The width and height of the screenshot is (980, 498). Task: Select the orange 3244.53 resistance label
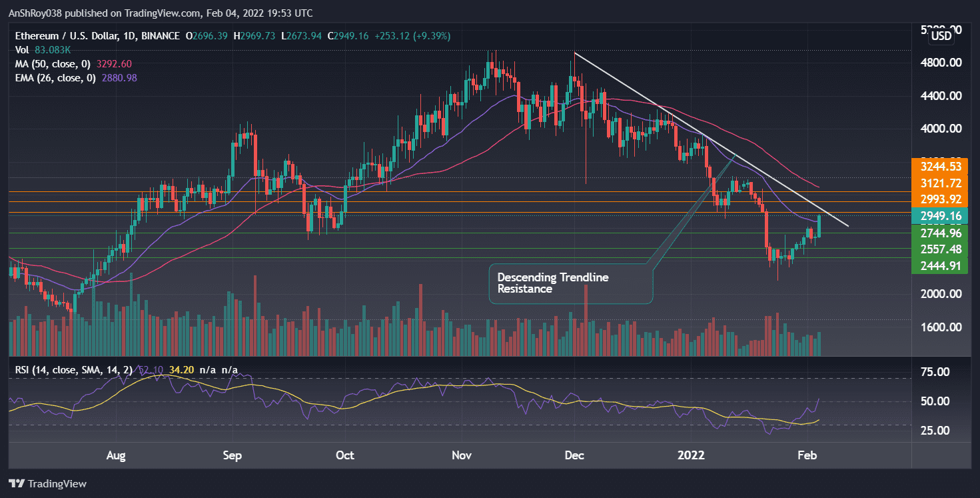tap(941, 167)
